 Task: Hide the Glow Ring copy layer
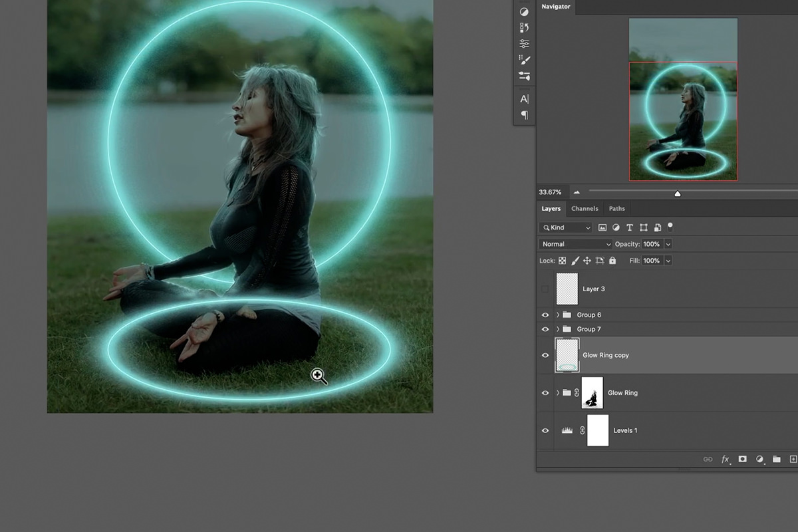(x=545, y=355)
